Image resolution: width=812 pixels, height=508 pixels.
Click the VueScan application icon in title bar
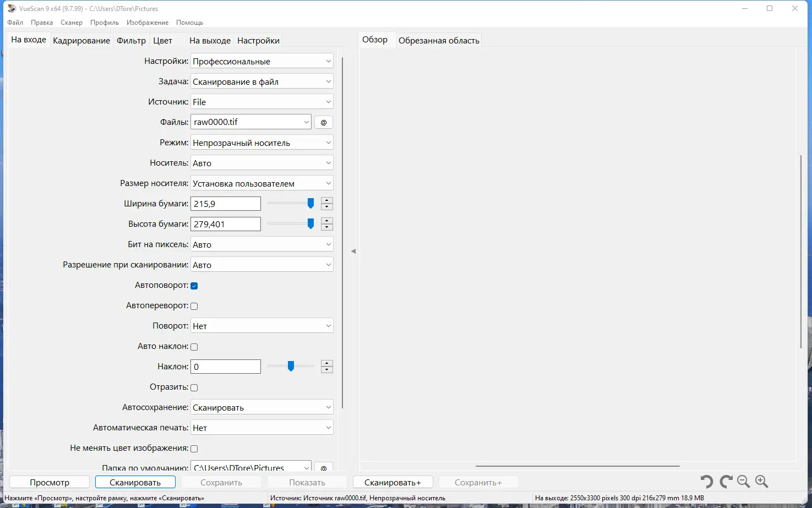pos(12,8)
